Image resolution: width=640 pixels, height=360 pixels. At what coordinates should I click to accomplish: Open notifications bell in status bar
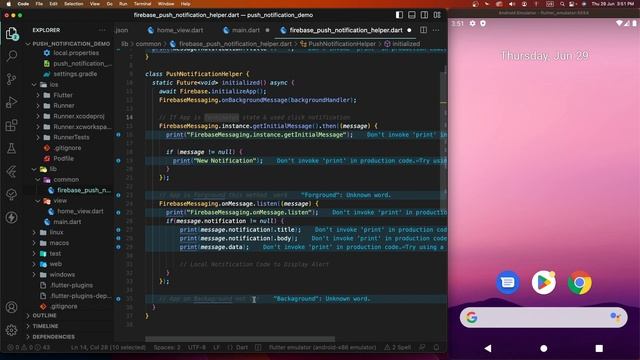[436, 347]
